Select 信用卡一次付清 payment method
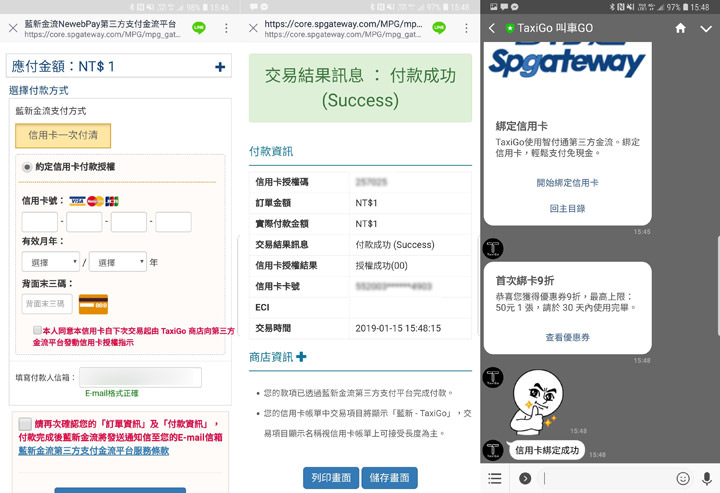Image resolution: width=720 pixels, height=493 pixels. 63,135
